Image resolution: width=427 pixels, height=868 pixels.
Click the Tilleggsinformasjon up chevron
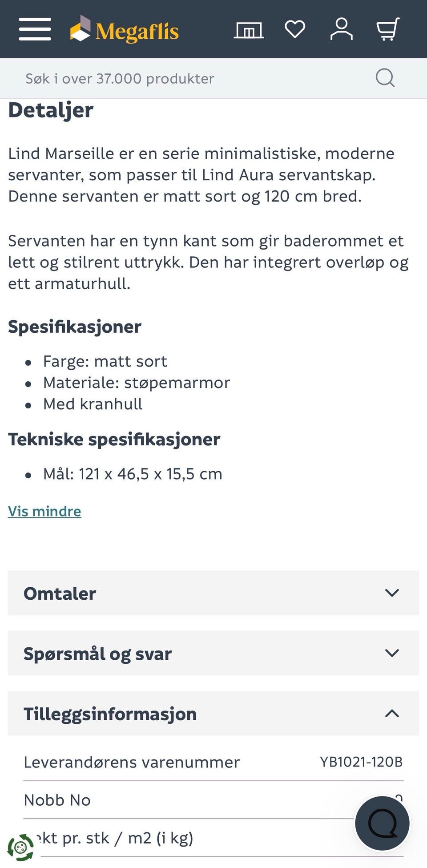(x=392, y=714)
